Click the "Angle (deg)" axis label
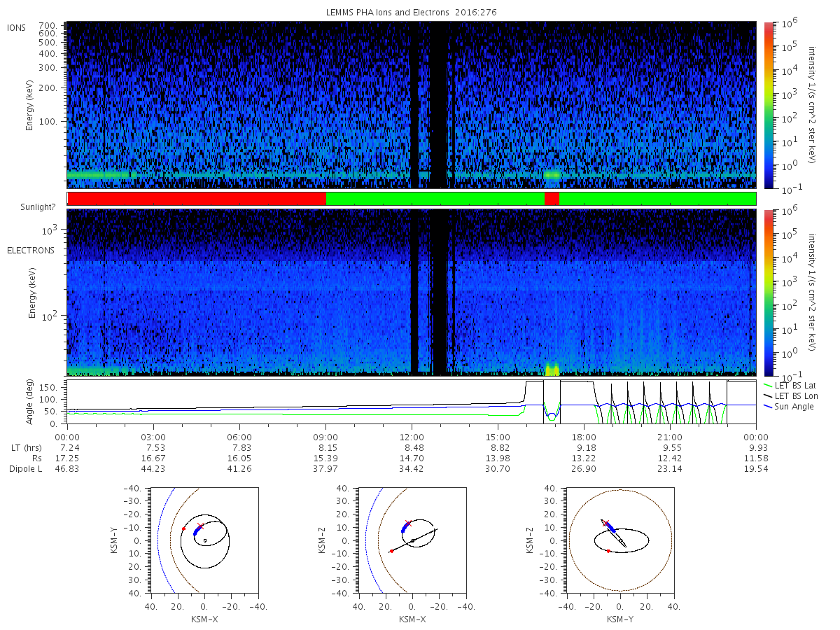 (31, 402)
